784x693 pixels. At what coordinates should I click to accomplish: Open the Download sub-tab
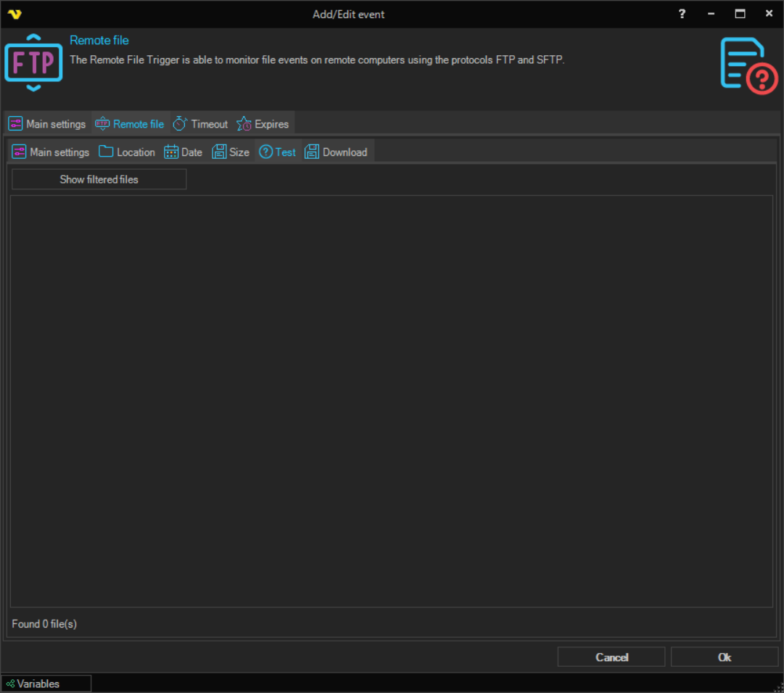337,152
